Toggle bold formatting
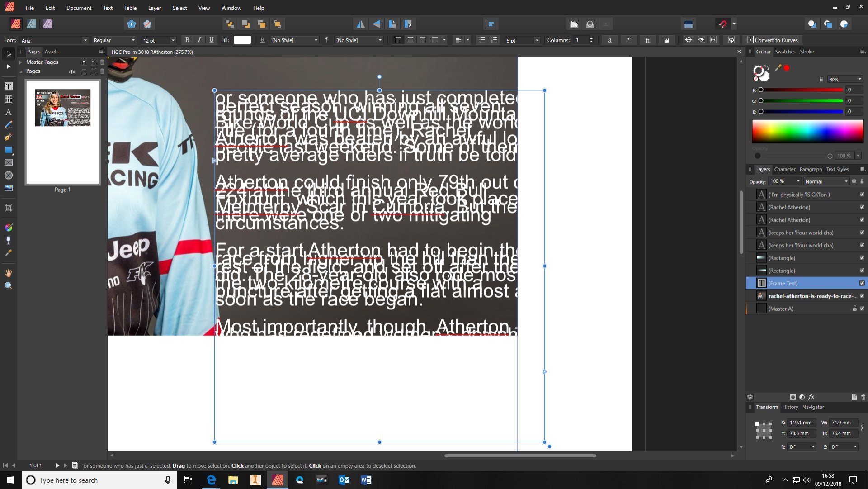 click(187, 40)
